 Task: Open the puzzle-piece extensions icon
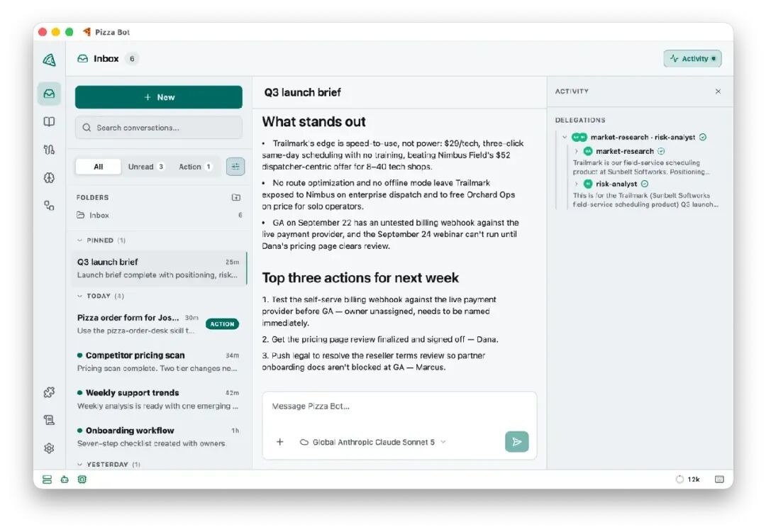pos(50,392)
